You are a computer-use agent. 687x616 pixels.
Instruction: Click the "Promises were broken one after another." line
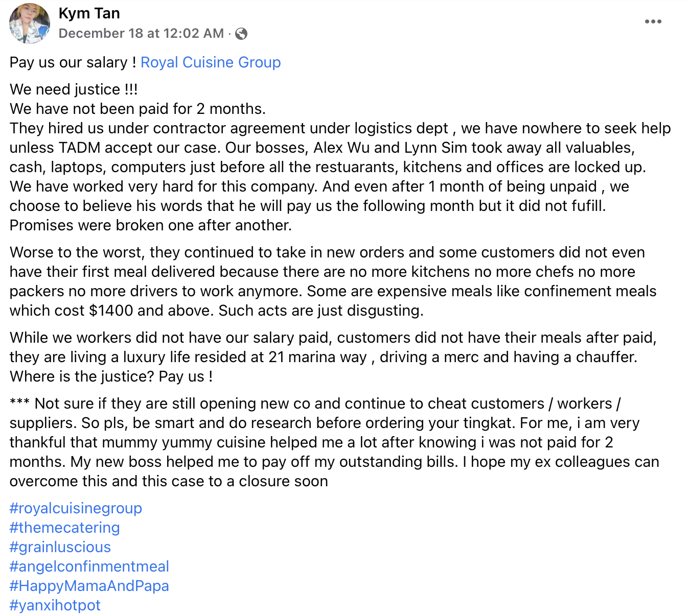click(x=151, y=225)
